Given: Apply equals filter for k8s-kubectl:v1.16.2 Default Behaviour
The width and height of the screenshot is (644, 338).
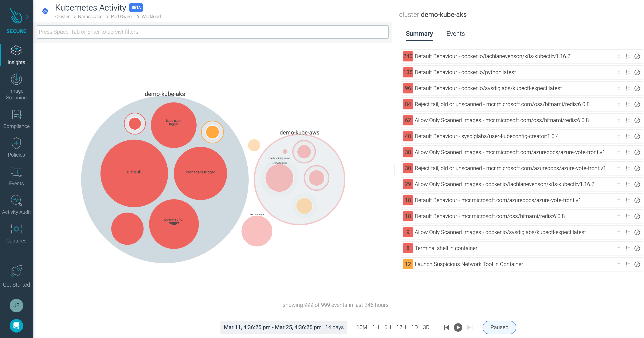Looking at the screenshot, I should pos(619,56).
